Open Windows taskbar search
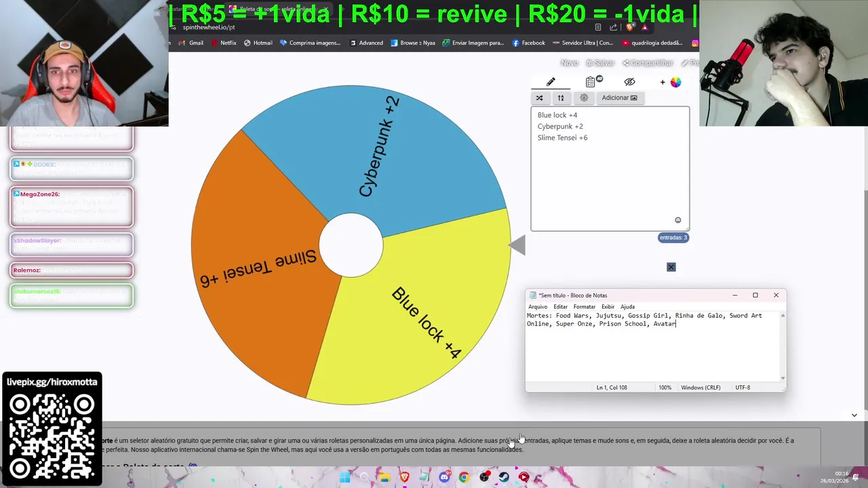 [x=365, y=477]
